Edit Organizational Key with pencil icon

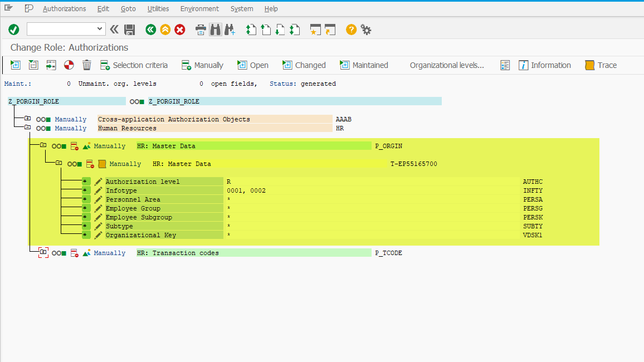tap(98, 235)
